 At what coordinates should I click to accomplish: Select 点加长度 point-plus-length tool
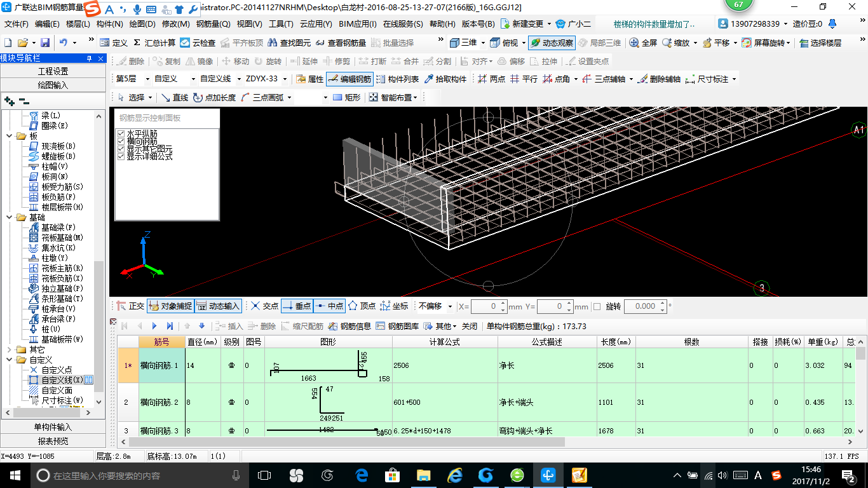tap(215, 97)
